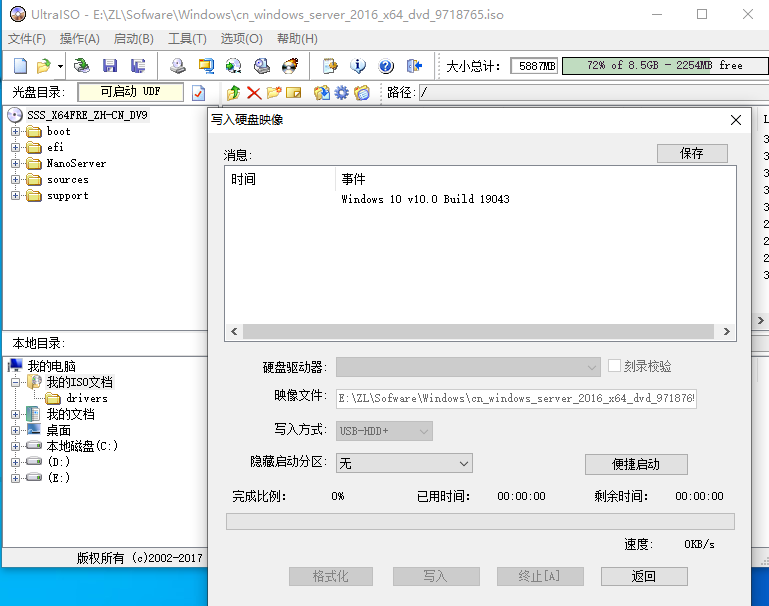769x606 pixels.
Task: Click the 格式化 button
Action: click(331, 576)
